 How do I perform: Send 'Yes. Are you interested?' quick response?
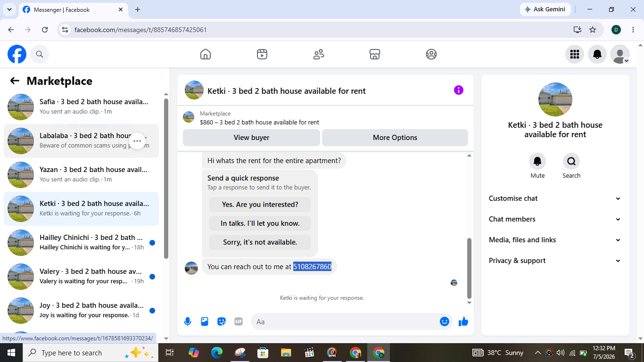[260, 205]
